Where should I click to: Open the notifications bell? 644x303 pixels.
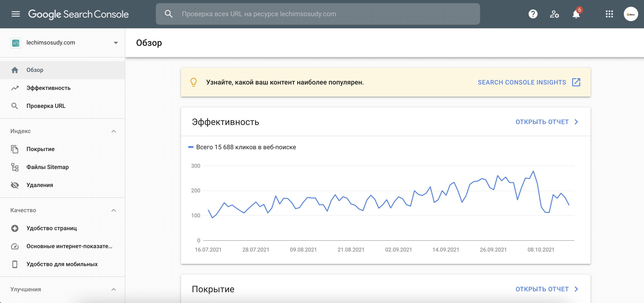576,14
